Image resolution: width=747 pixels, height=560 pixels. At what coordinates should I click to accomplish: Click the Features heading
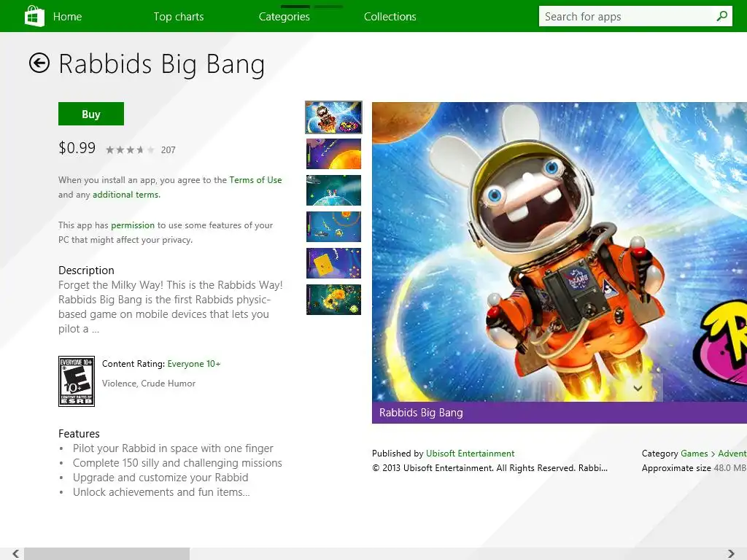(79, 434)
